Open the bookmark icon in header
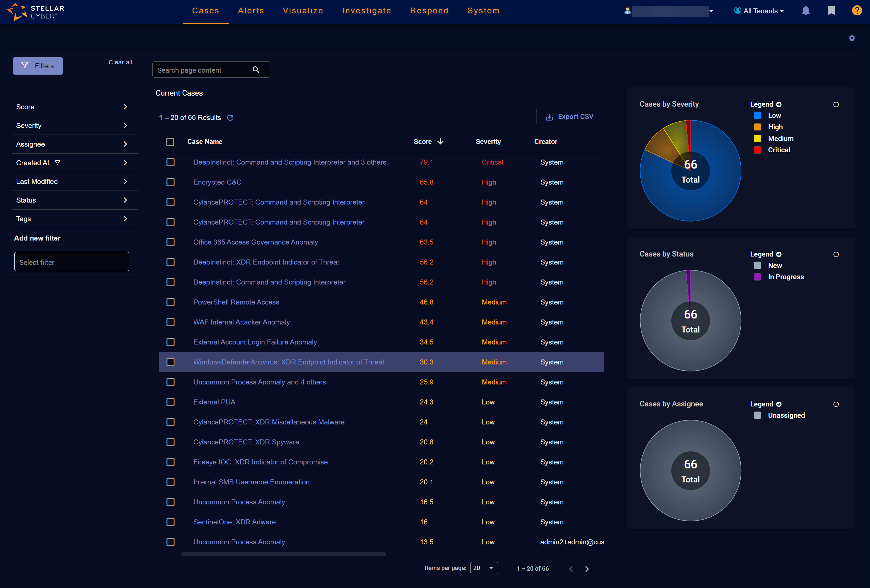This screenshot has height=588, width=870. 831,10
